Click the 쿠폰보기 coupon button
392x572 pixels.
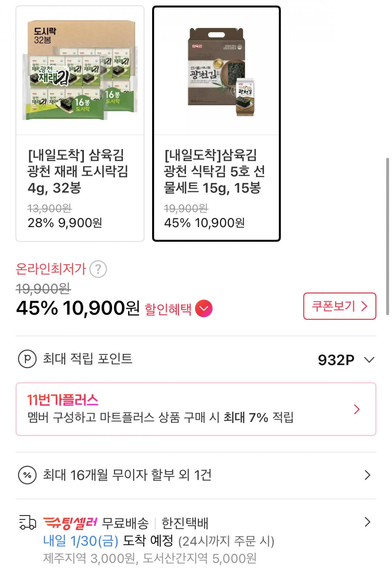(339, 306)
